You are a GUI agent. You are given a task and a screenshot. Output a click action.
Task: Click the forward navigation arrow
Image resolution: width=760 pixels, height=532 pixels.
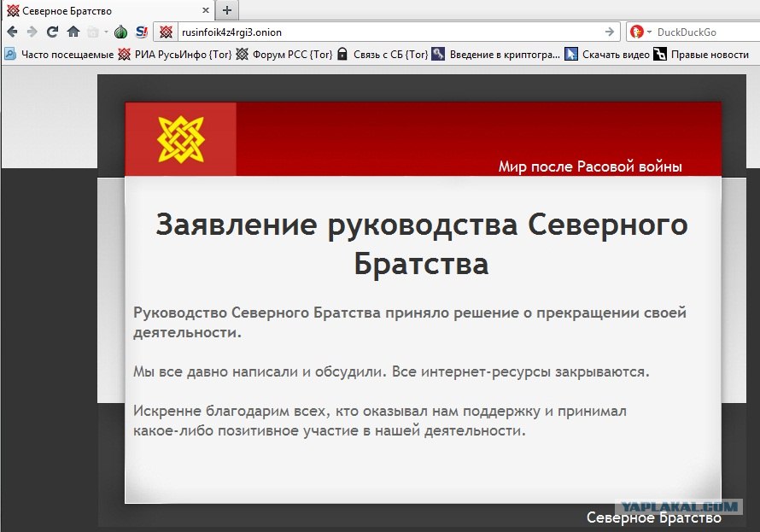click(x=32, y=32)
